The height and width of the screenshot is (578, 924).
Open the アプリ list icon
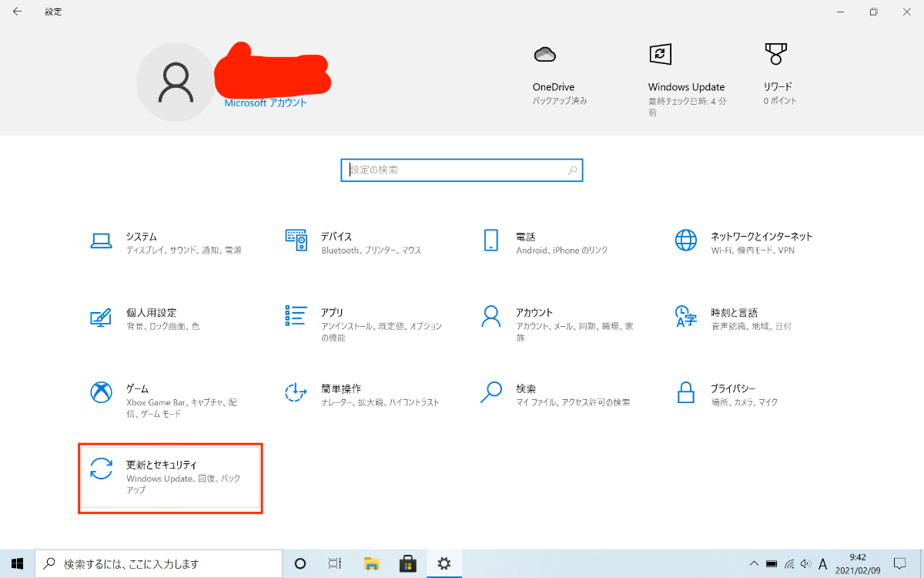pos(296,316)
